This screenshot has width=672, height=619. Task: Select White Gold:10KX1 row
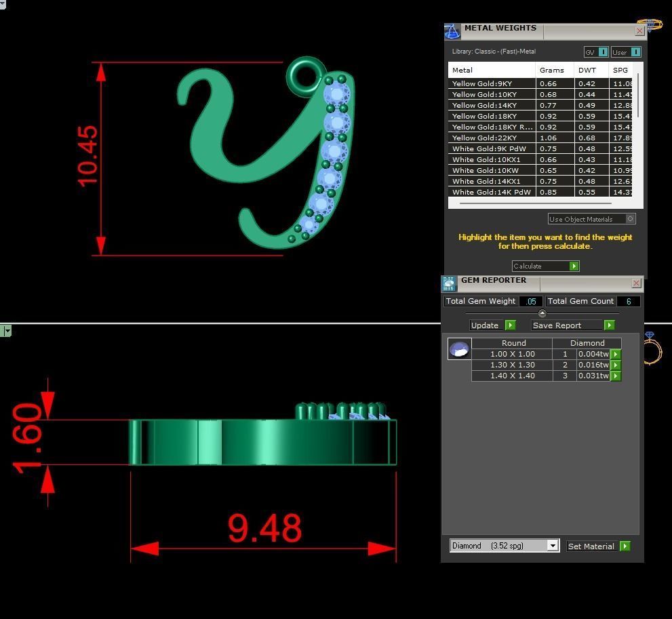(x=540, y=159)
